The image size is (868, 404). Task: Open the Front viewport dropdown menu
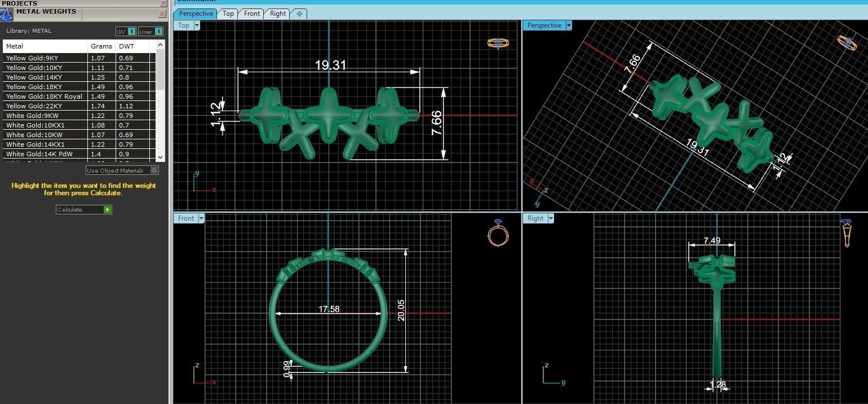click(x=201, y=218)
